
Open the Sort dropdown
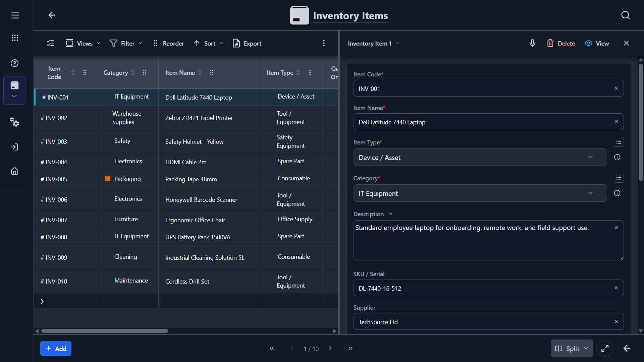coord(208,43)
